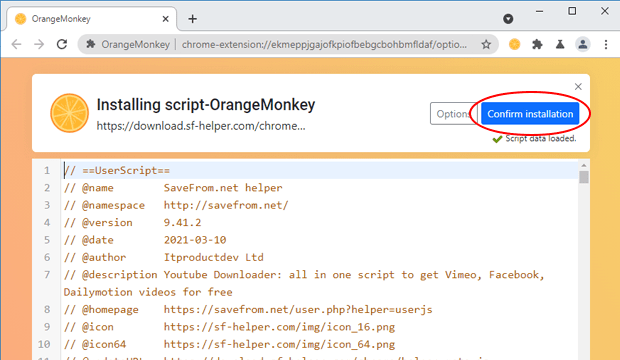Go back to previous page
This screenshot has height=360, width=620.
point(16,44)
